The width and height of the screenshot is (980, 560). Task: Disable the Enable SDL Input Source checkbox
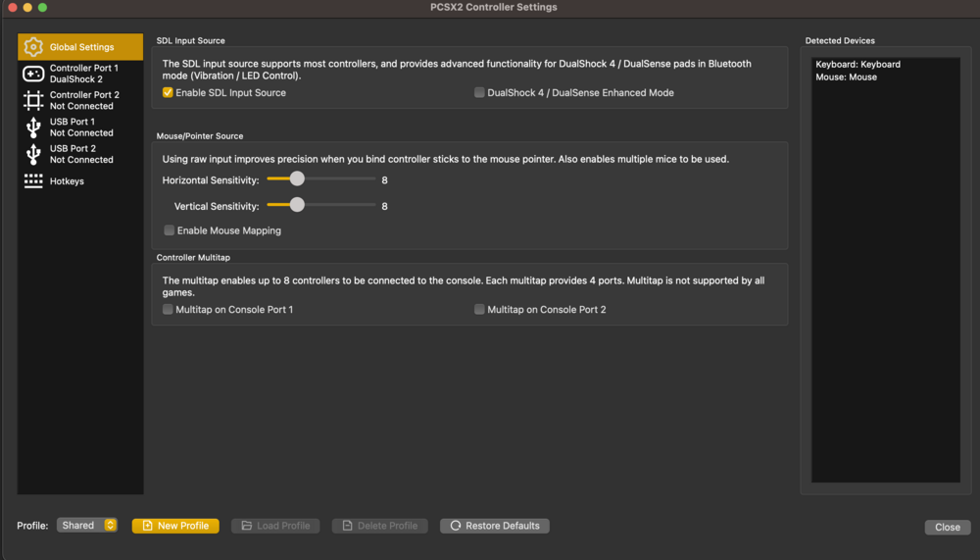[x=169, y=93]
